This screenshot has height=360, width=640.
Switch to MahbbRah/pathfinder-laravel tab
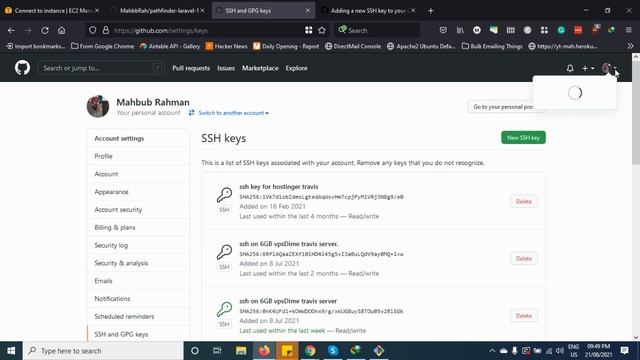tap(157, 11)
